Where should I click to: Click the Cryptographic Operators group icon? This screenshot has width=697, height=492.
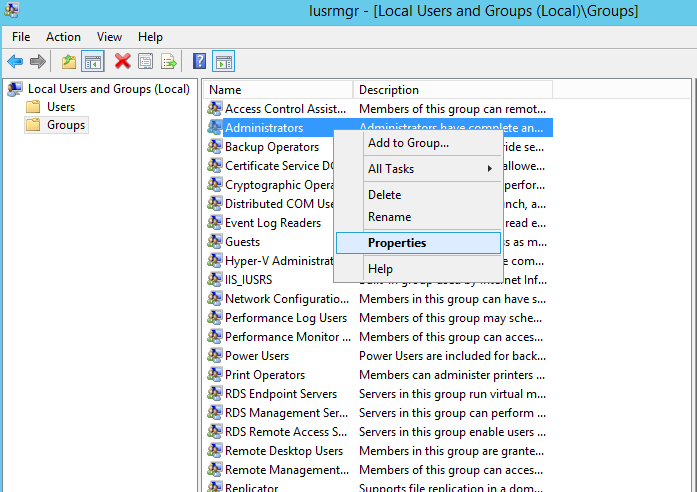pyautogui.click(x=215, y=184)
